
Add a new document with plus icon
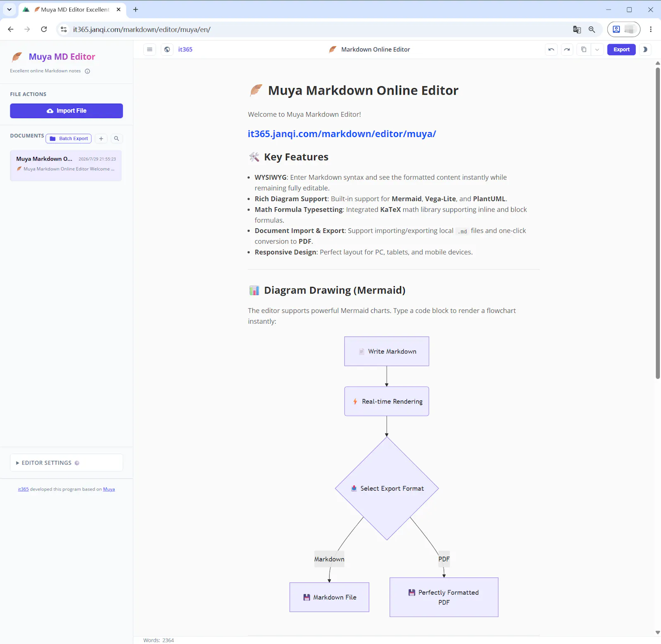click(101, 139)
